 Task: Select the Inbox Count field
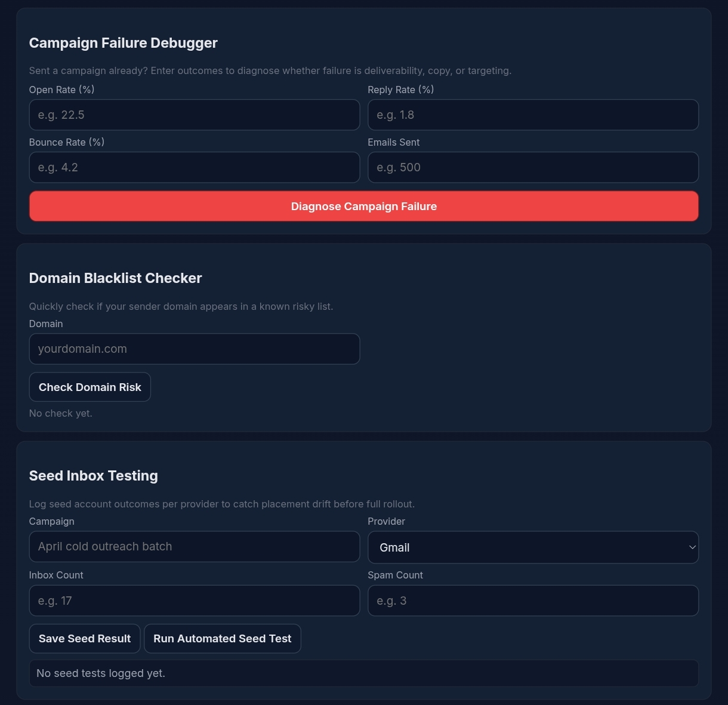click(x=194, y=600)
